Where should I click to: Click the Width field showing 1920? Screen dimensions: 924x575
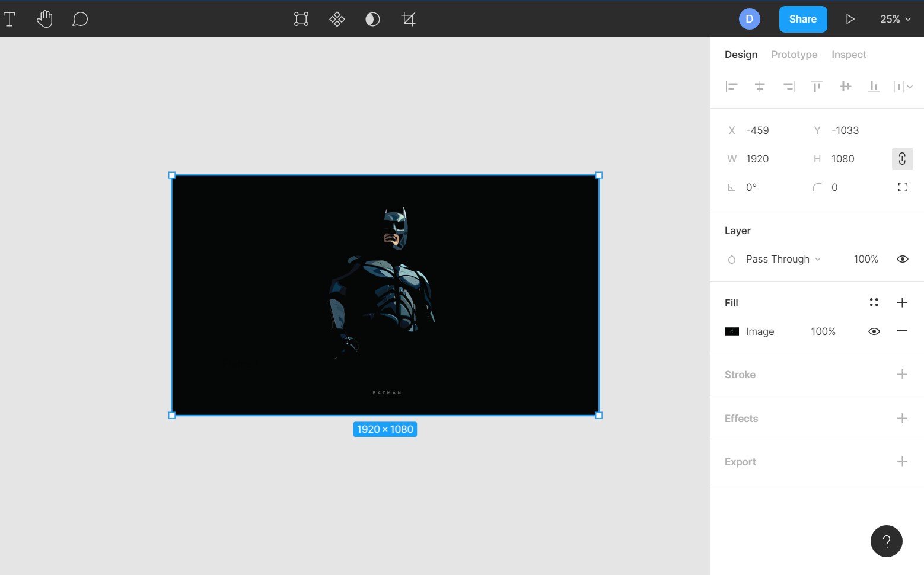pos(765,159)
